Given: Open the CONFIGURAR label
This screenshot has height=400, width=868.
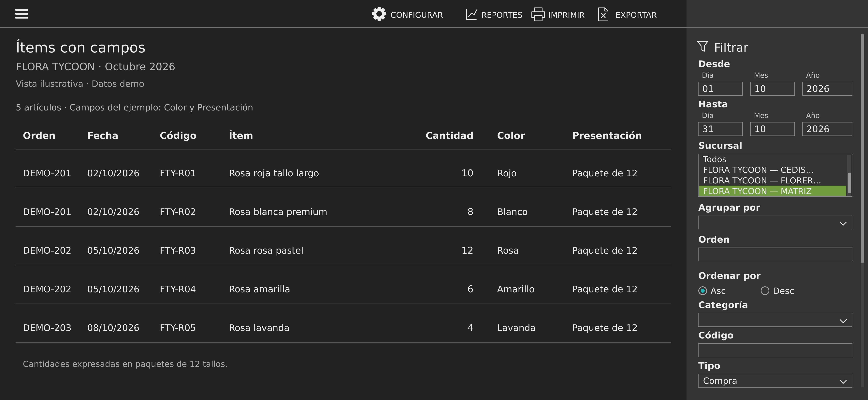Looking at the screenshot, I should click(x=416, y=15).
